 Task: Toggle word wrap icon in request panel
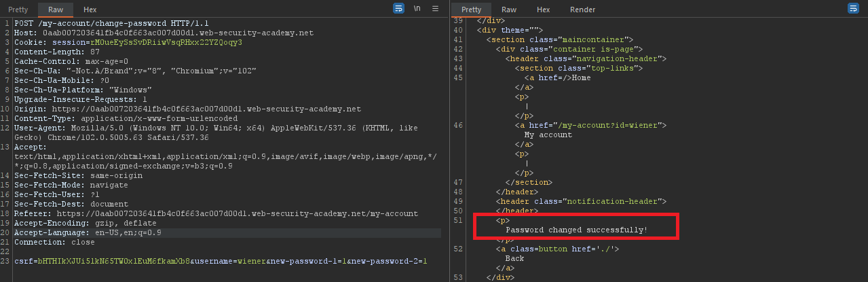(x=399, y=9)
